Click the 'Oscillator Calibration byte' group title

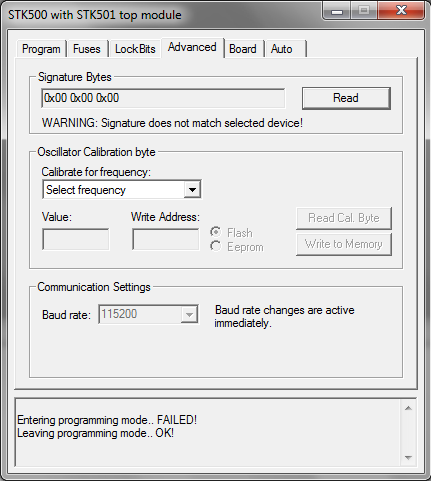pyautogui.click(x=96, y=152)
